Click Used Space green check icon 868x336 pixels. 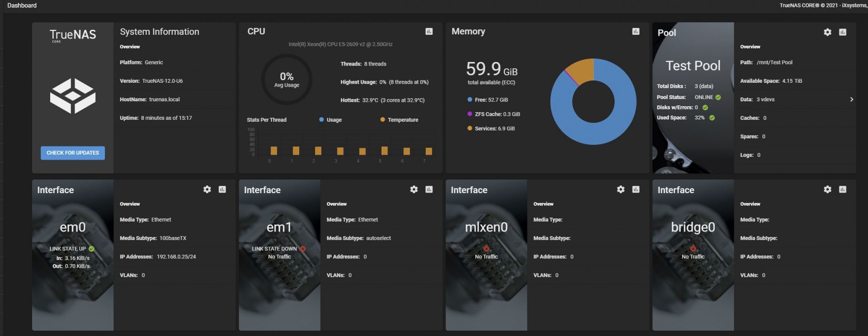712,118
